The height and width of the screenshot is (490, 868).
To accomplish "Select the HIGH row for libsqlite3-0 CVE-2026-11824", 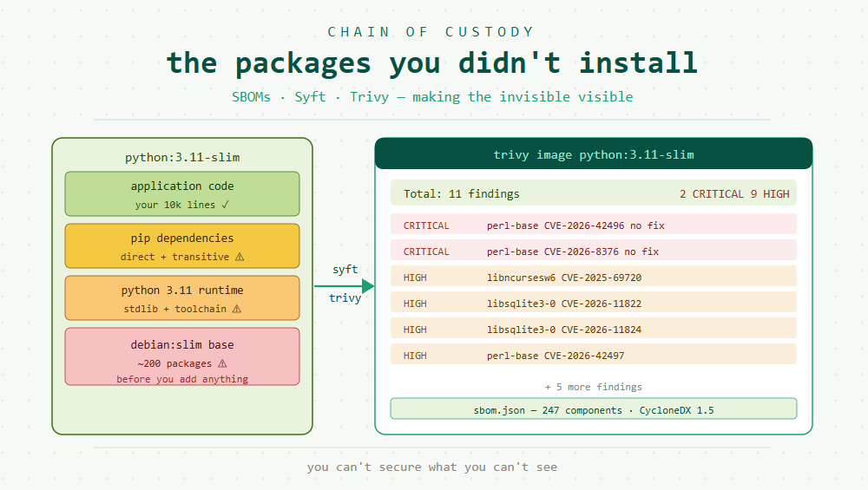I will tap(594, 328).
